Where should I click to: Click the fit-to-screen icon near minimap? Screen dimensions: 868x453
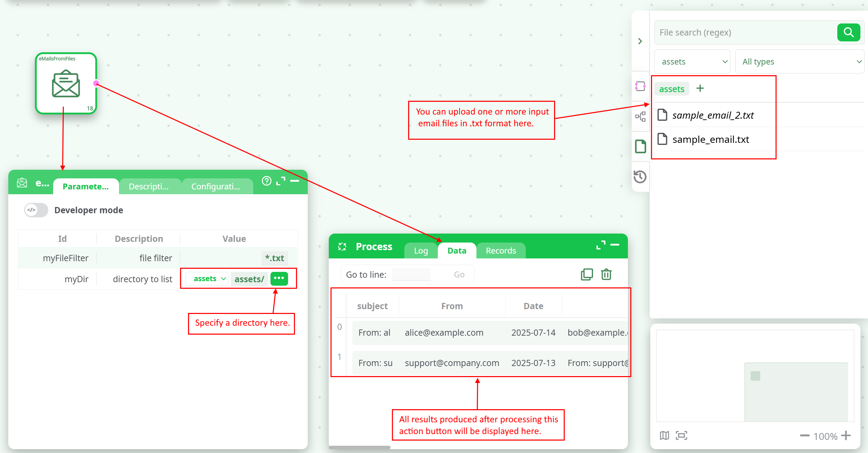point(681,436)
